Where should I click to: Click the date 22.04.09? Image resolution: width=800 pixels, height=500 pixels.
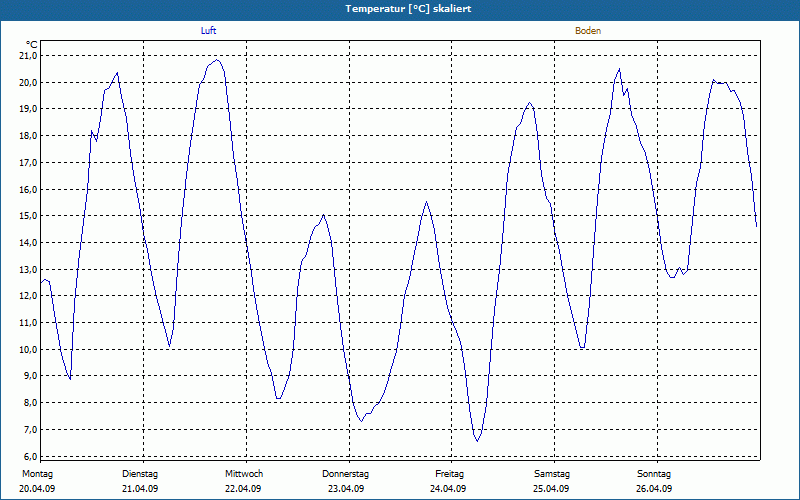coord(243,489)
